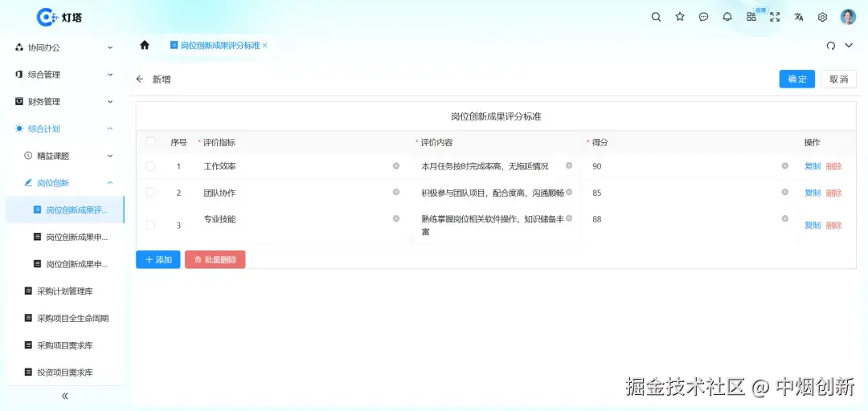Click 复制 for the 团队协作 row

[x=812, y=193]
